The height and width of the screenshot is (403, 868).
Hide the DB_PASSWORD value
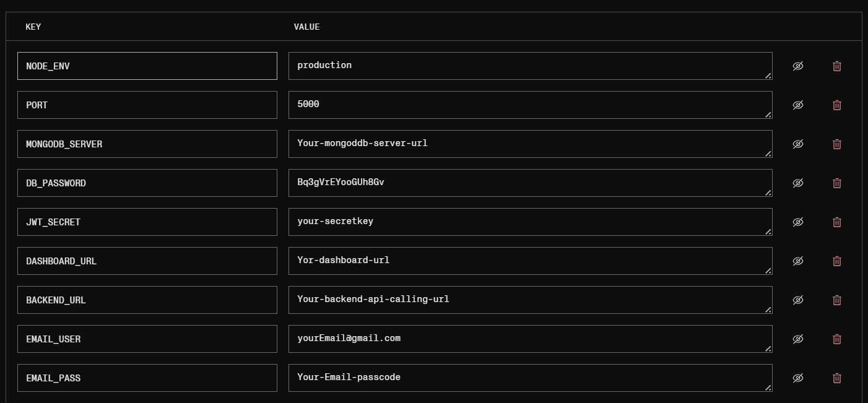click(x=798, y=183)
